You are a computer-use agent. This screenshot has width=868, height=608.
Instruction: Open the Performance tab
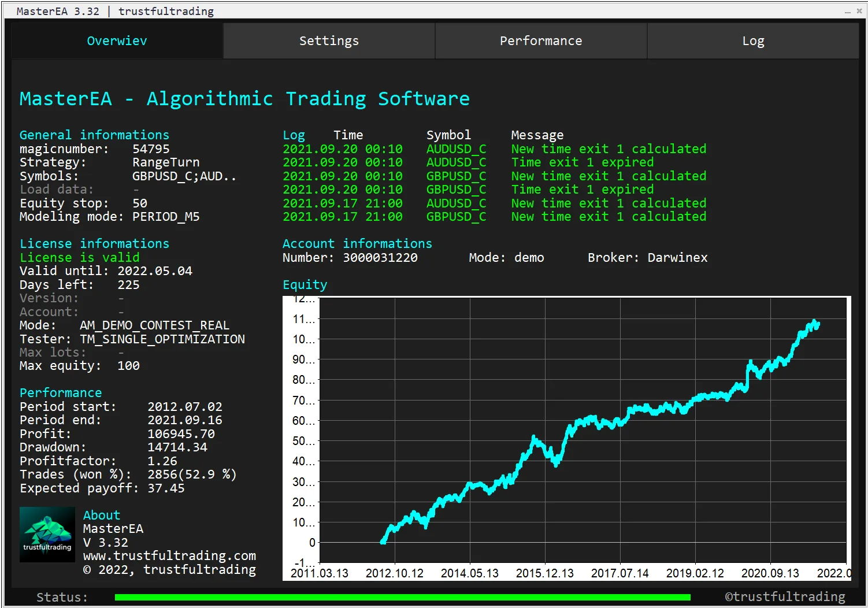[541, 41]
